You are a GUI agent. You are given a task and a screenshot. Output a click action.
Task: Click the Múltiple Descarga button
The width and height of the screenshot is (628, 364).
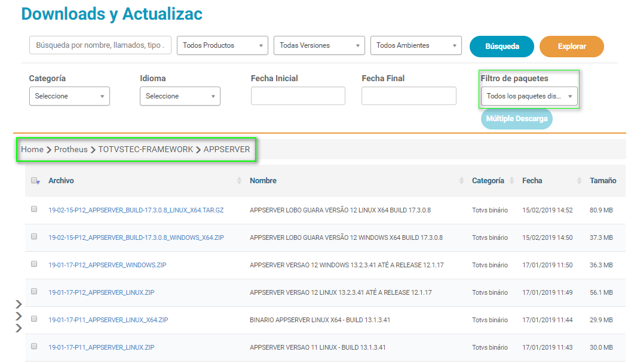pos(517,119)
